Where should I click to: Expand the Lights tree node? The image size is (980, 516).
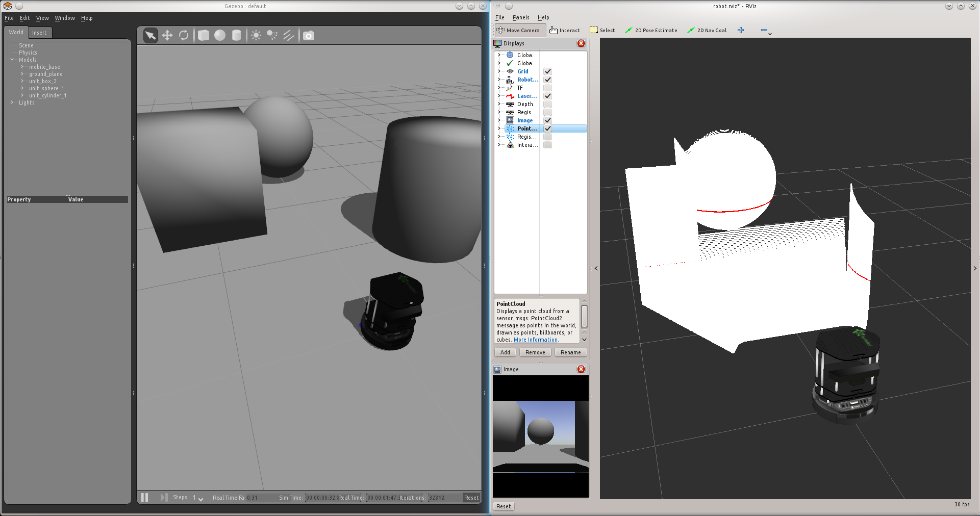pyautogui.click(x=12, y=102)
